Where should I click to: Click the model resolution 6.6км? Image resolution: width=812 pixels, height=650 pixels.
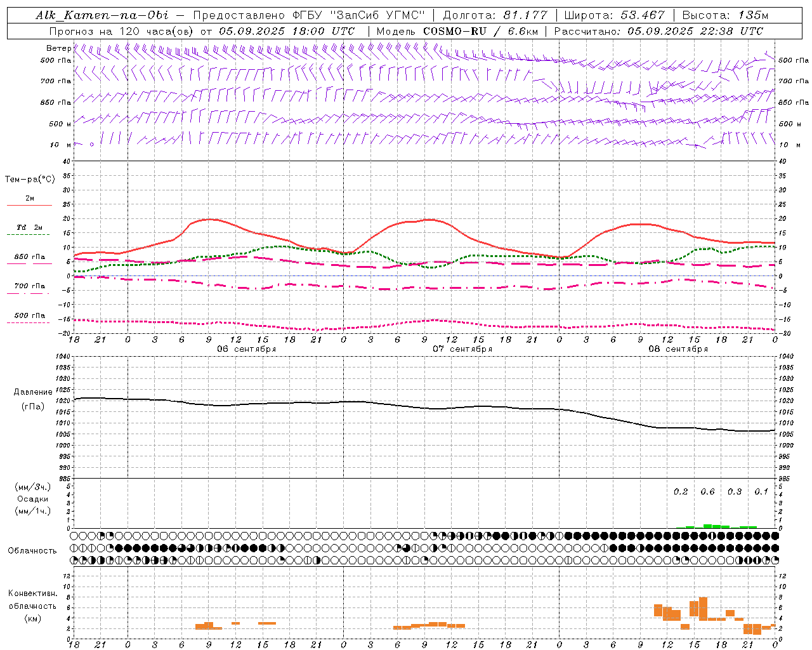pos(523,31)
